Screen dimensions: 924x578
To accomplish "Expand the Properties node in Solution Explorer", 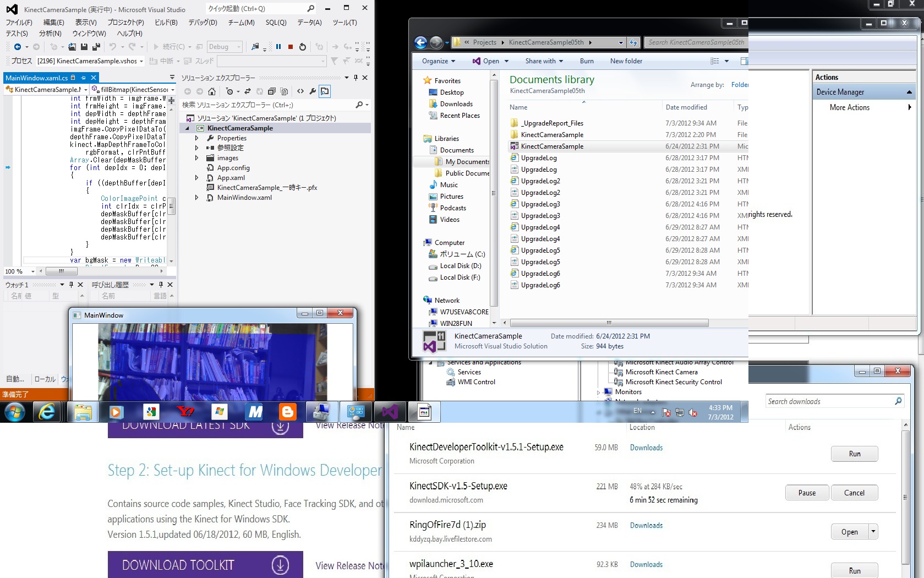I will tap(196, 138).
